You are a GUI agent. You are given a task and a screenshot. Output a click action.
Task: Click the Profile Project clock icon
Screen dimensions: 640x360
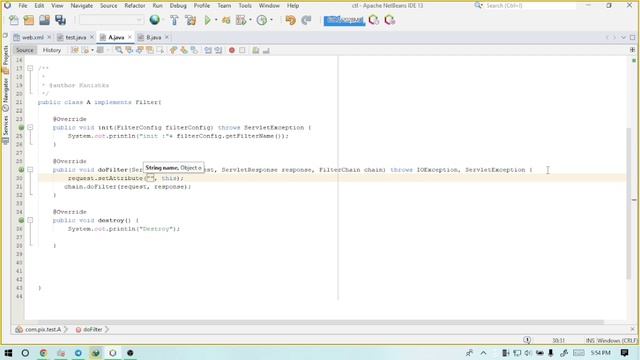[x=262, y=20]
